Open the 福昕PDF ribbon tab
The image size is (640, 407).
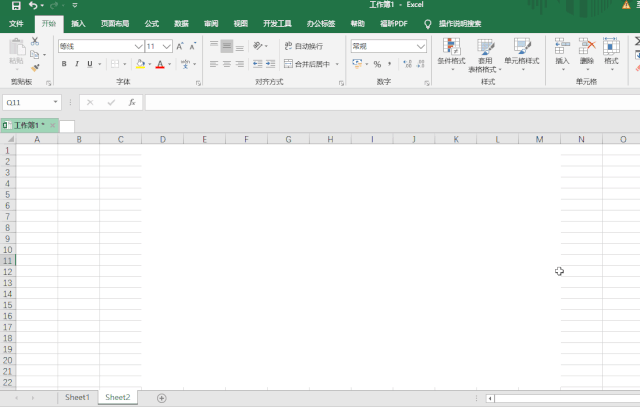[394, 24]
